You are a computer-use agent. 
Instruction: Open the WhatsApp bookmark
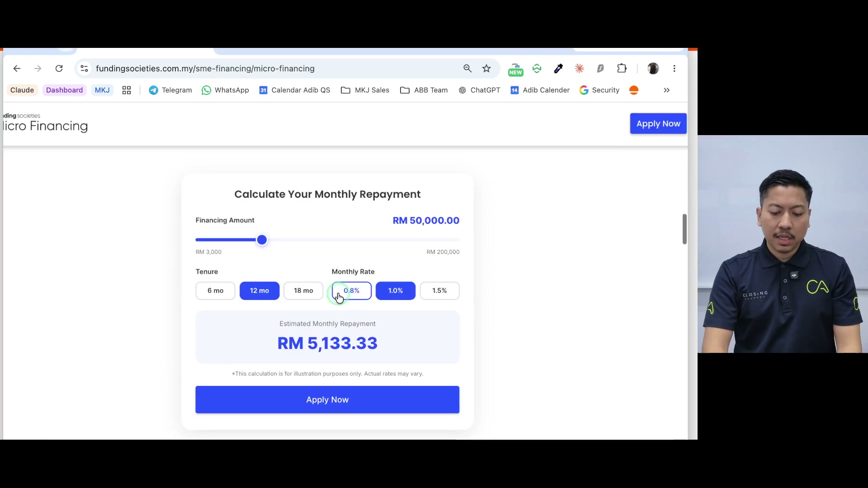point(225,90)
